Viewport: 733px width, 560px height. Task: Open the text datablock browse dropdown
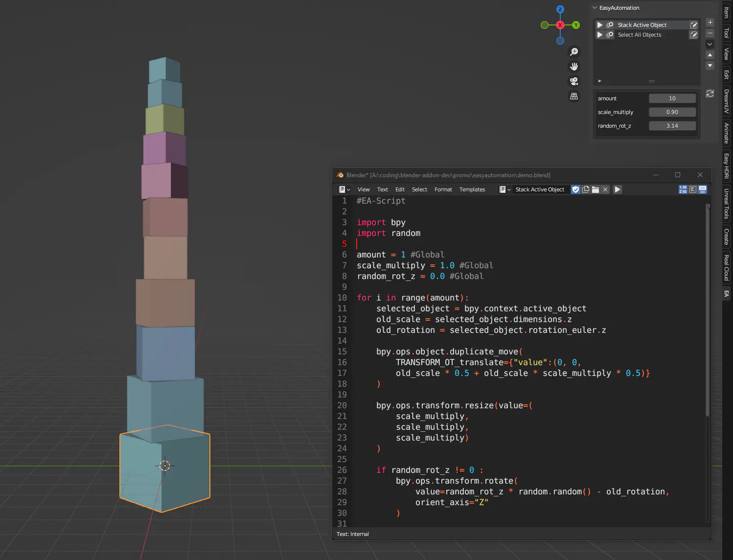504,189
